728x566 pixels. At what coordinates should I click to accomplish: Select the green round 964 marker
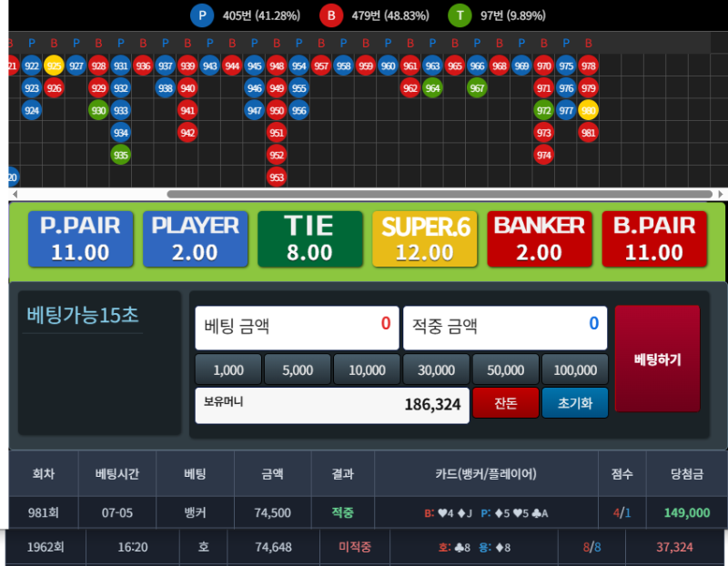coord(432,88)
